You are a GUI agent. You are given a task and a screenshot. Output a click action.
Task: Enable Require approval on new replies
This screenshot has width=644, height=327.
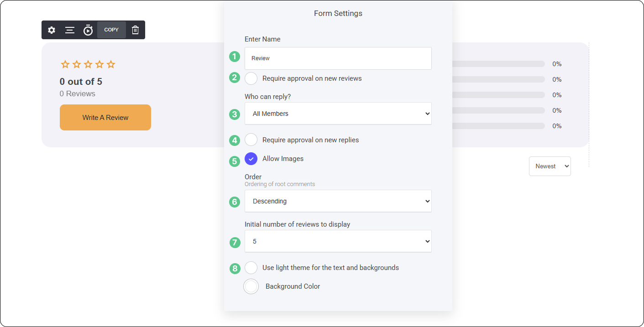pyautogui.click(x=251, y=140)
